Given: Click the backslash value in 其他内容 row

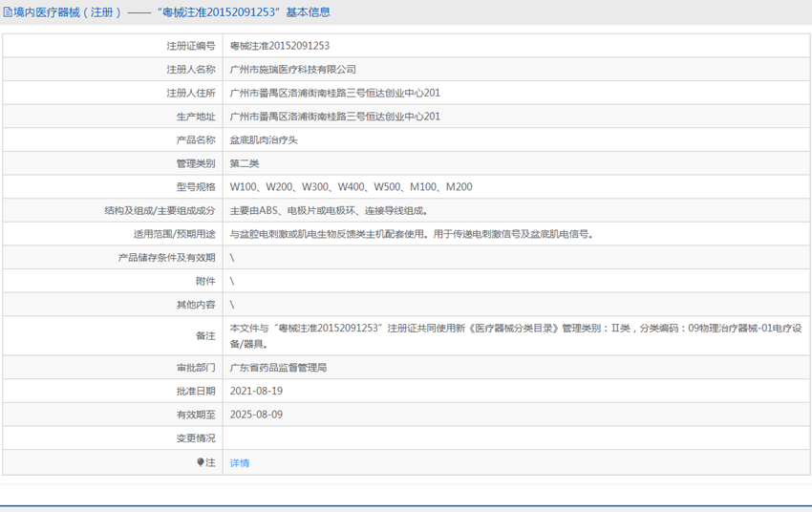Looking at the screenshot, I should tap(232, 305).
